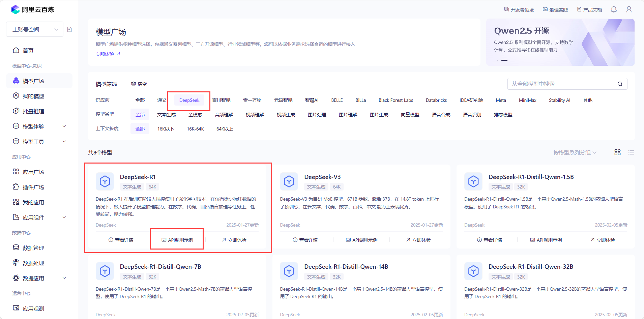Image resolution: width=644 pixels, height=319 pixels.
Task: Click the model search input field
Action: [x=567, y=84]
